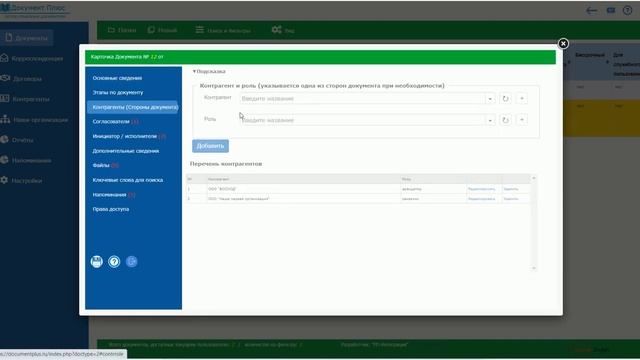The height and width of the screenshot is (360, 640).
Task: Open Напоминания in the main sidebar
Action: click(26, 160)
